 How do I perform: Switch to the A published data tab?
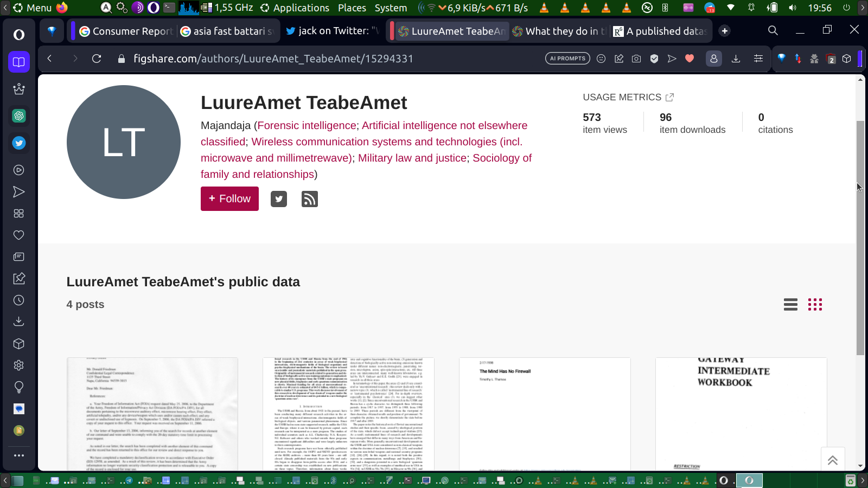(x=660, y=31)
